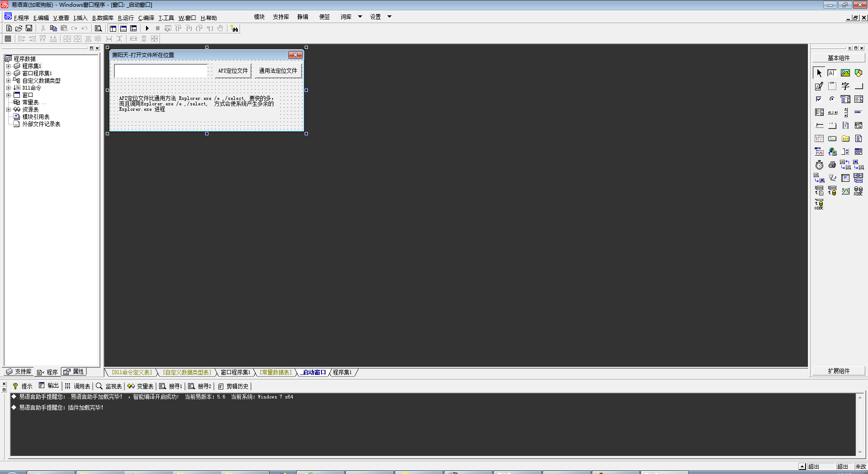This screenshot has width=868, height=474.
Task: Open the R.运行 menu
Action: 126,18
